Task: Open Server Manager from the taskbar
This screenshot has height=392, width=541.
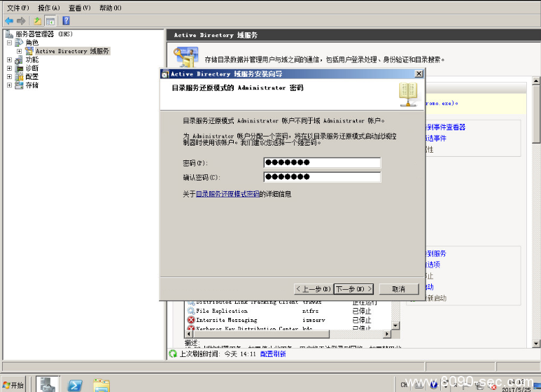Action: [48, 384]
